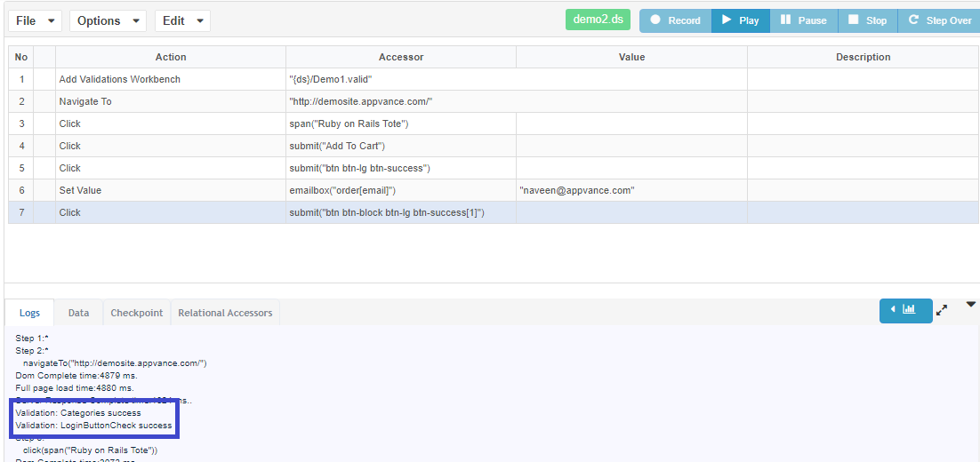The image size is (980, 462).
Task: Click the Description cell of row 7
Action: tap(864, 213)
